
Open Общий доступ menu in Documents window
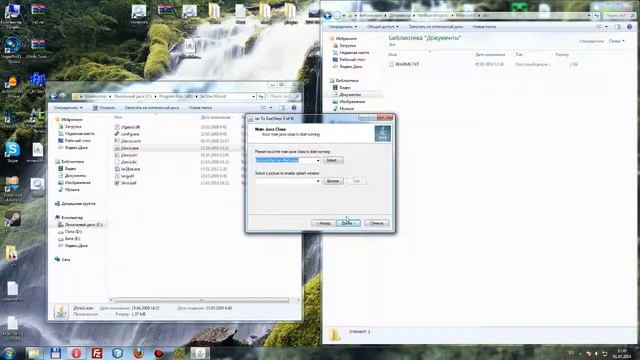382,27
